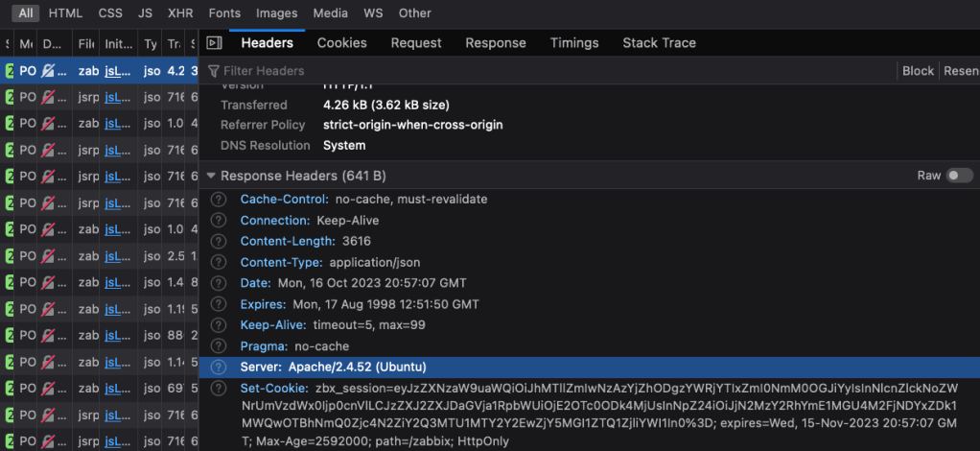980x451 pixels.
Task: Click help icon next to Set-Cookie header
Action: (219, 389)
